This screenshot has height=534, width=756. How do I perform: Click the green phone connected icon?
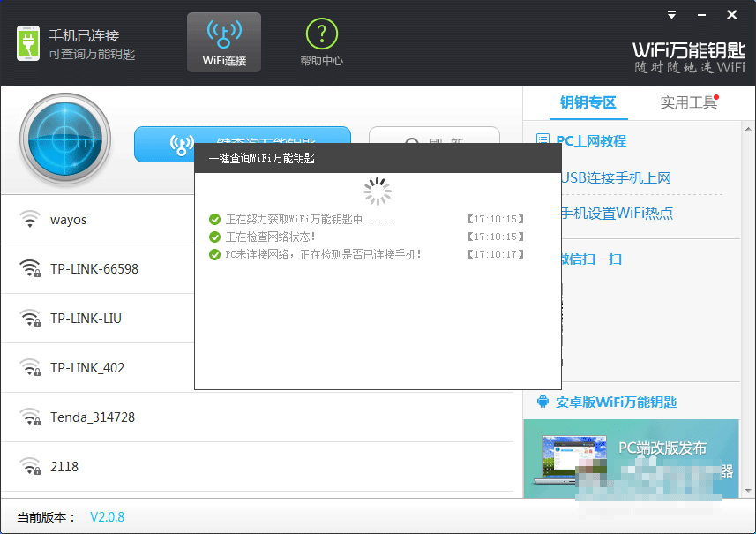(29, 41)
